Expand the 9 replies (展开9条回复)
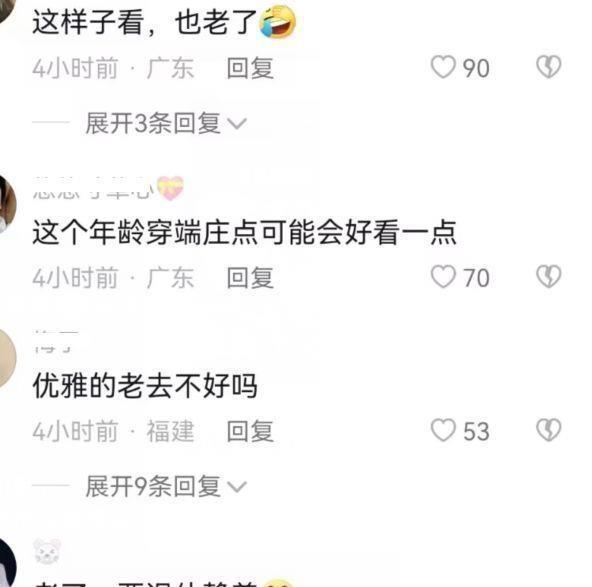Screen dimensions: 592x587 point(153,486)
